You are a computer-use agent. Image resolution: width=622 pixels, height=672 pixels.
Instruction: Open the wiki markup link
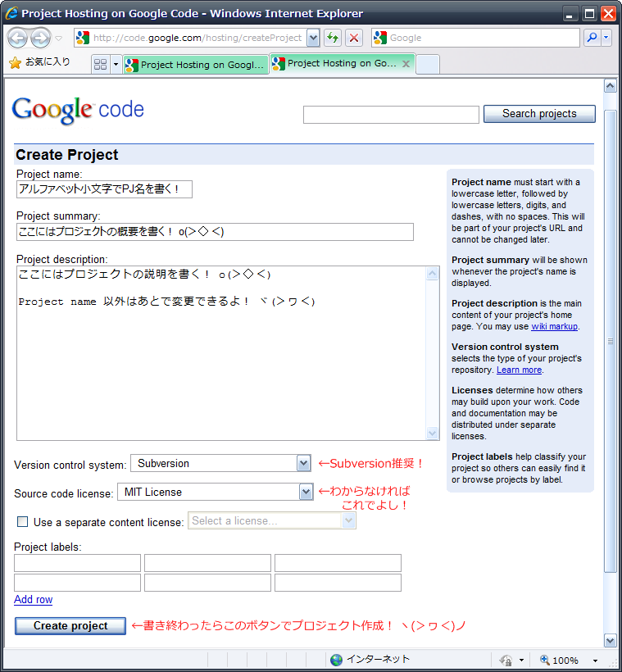click(x=554, y=326)
